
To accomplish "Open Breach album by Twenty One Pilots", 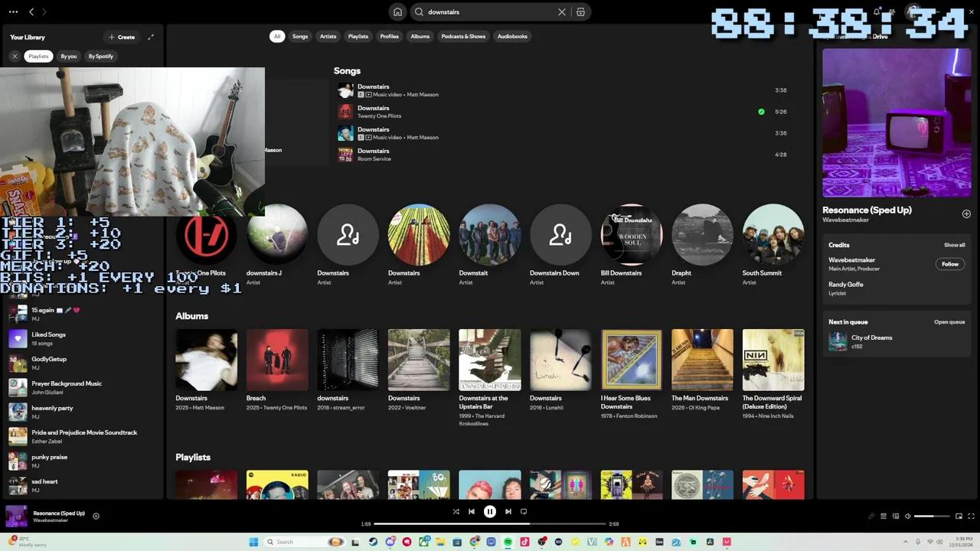I will (x=277, y=371).
